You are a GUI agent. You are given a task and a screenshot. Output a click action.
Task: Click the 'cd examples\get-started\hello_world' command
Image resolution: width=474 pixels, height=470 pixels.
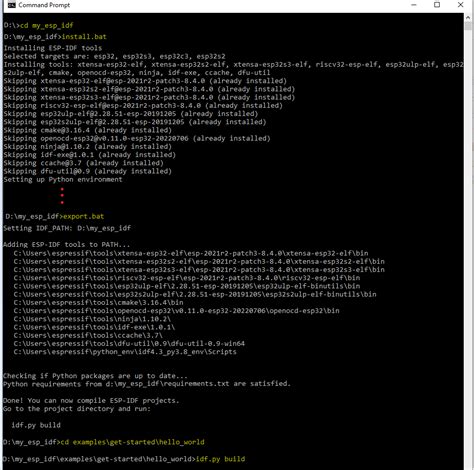point(132,442)
